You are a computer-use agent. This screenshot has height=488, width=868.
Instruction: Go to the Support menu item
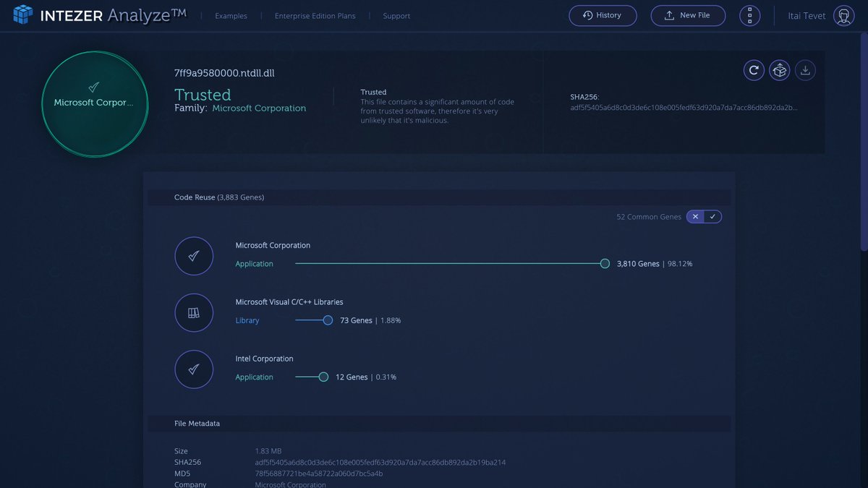396,15
